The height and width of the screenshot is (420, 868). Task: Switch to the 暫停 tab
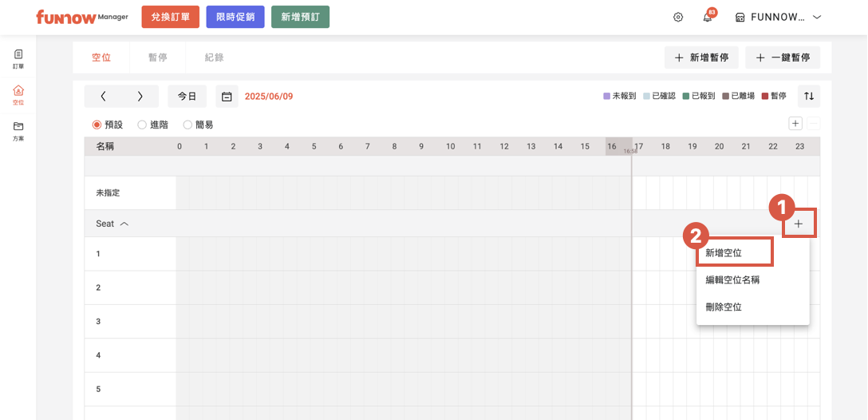(157, 57)
